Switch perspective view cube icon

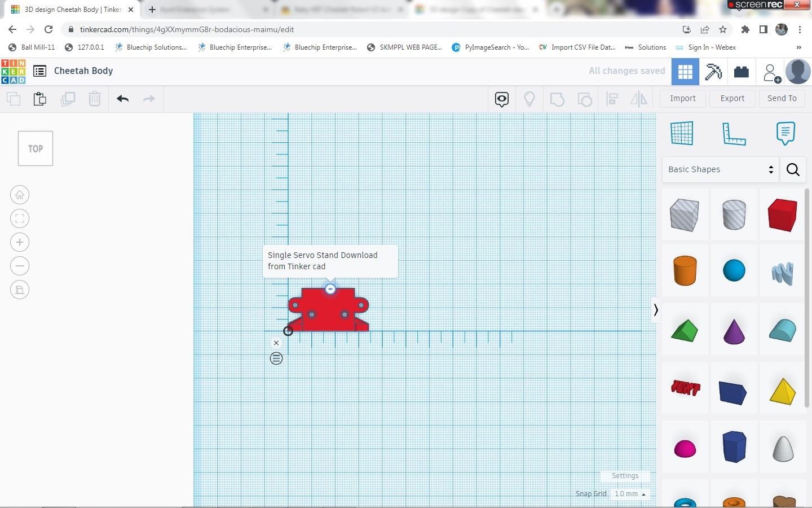(x=20, y=290)
